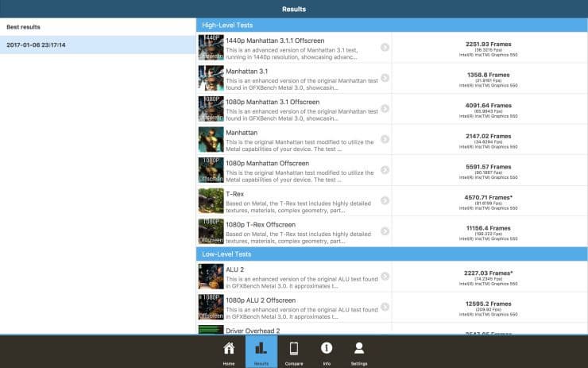Open the Home tab icon
This screenshot has height=368, width=588.
point(229,348)
